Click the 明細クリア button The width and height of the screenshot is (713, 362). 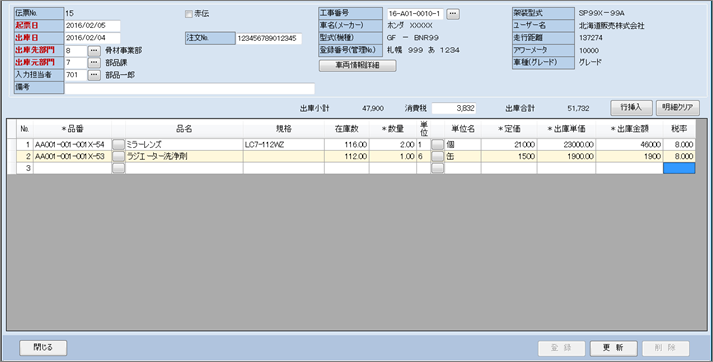[678, 108]
